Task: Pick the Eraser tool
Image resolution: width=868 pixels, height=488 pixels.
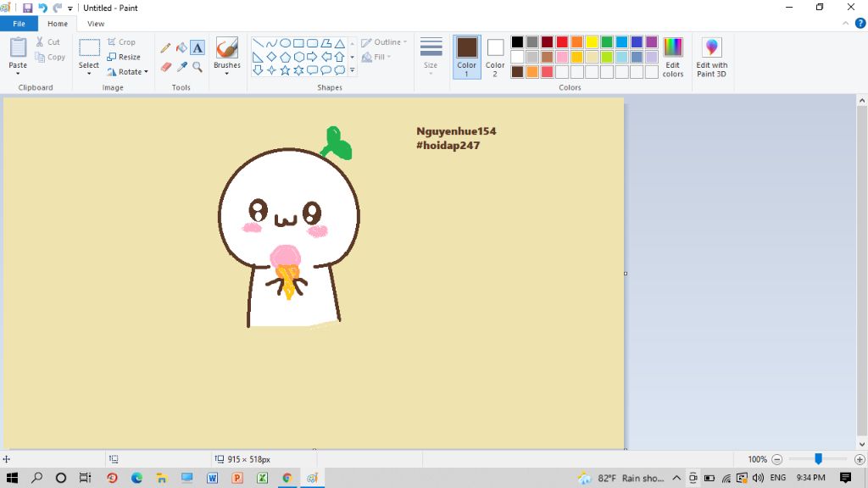Action: pos(166,66)
